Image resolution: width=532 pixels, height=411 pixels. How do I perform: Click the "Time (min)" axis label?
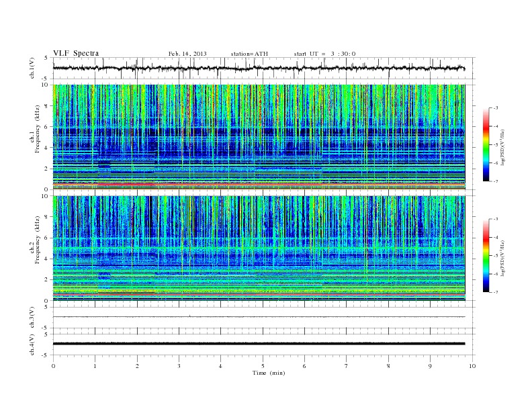[x=269, y=373]
